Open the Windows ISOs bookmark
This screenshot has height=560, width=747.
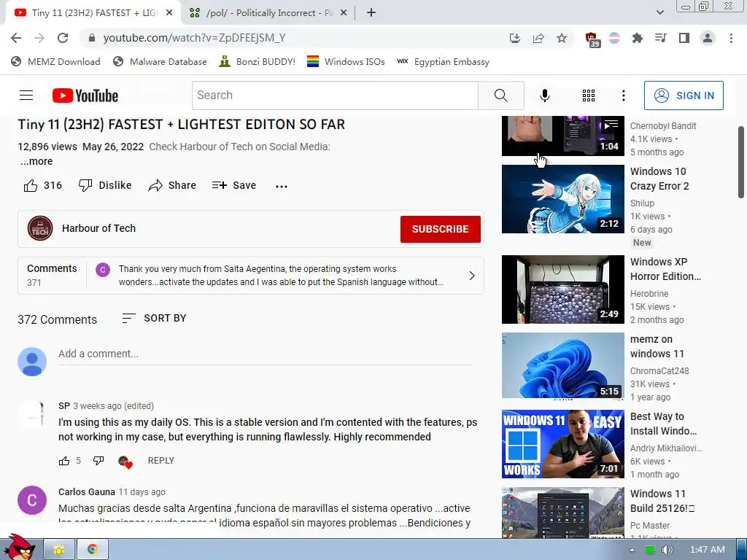click(x=346, y=62)
